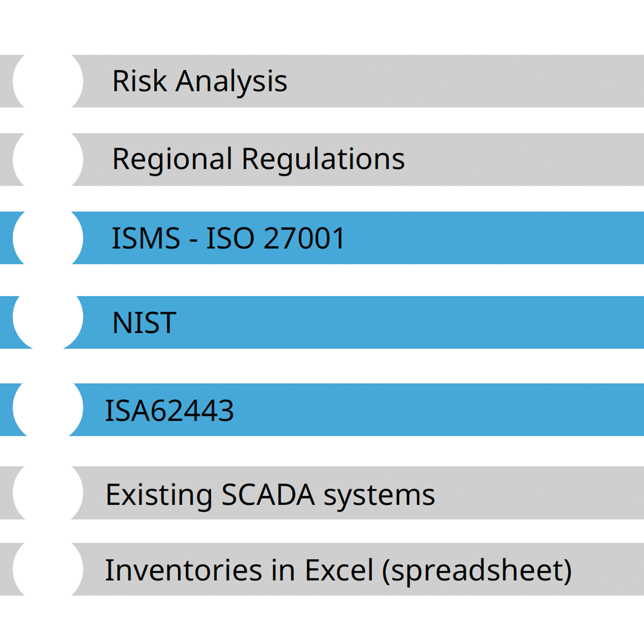The width and height of the screenshot is (644, 644).
Task: Select the ISMS - ISO 27001 circle
Action: coord(48,238)
